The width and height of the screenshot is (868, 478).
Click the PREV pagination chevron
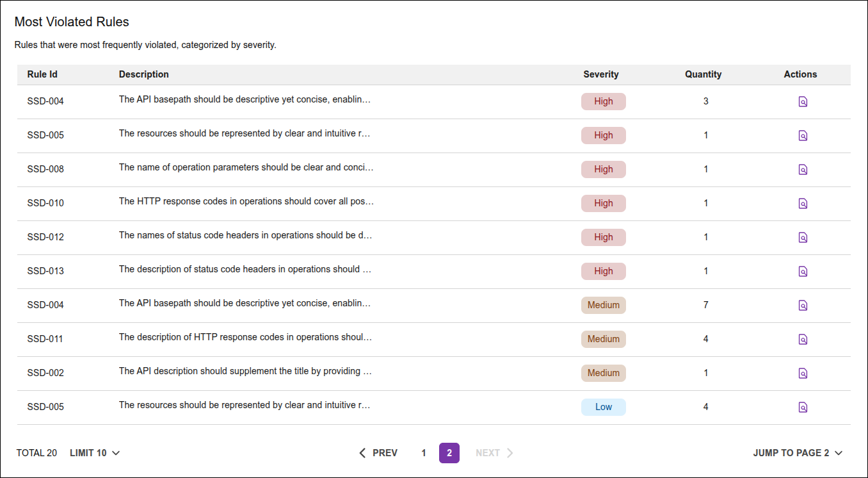click(x=378, y=453)
